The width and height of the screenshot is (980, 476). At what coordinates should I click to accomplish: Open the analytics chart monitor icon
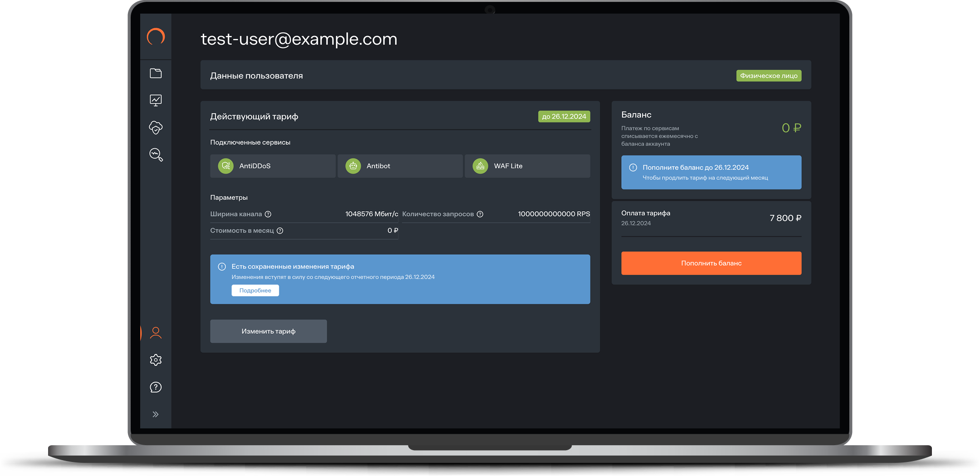coord(156,100)
